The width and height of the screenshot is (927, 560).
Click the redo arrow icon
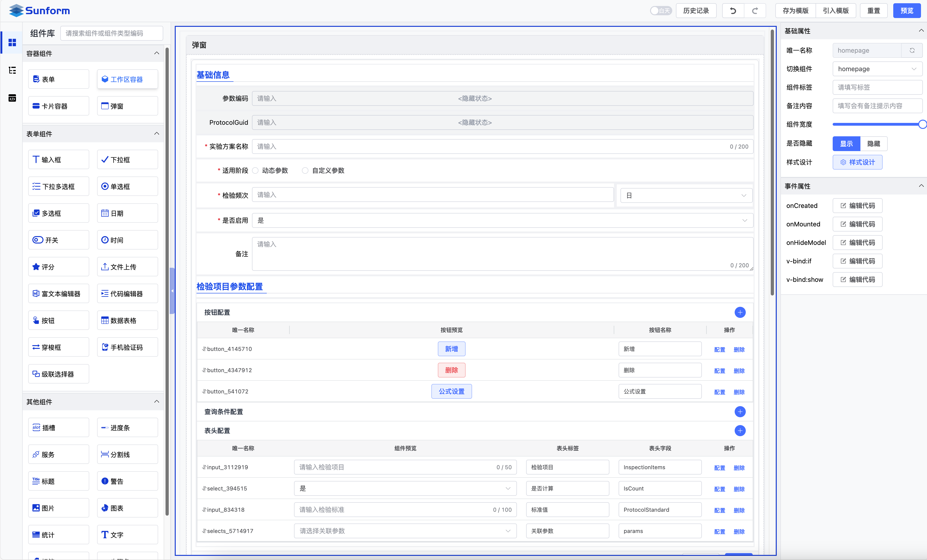755,11
